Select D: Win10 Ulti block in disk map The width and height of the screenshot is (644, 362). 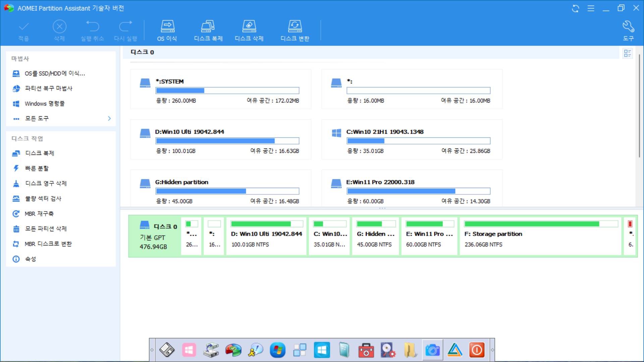(266, 236)
